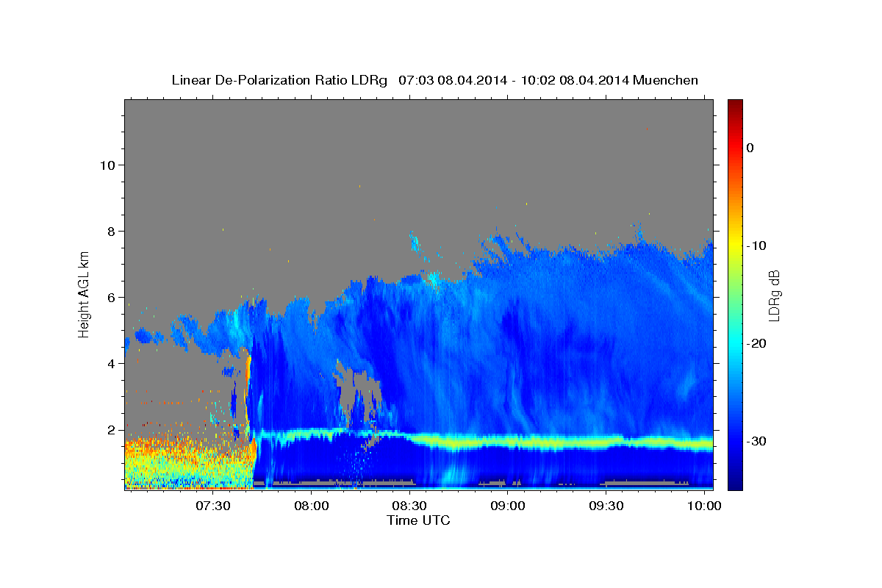Screen dimensions: 882x588
Task: Click the 'LDRg dB' colorbar label
Action: [774, 295]
